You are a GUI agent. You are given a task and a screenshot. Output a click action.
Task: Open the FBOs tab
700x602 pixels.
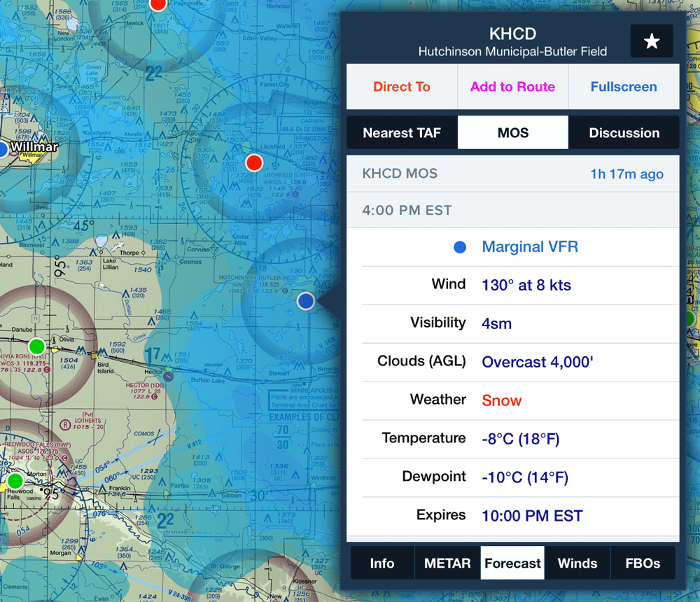click(x=643, y=563)
